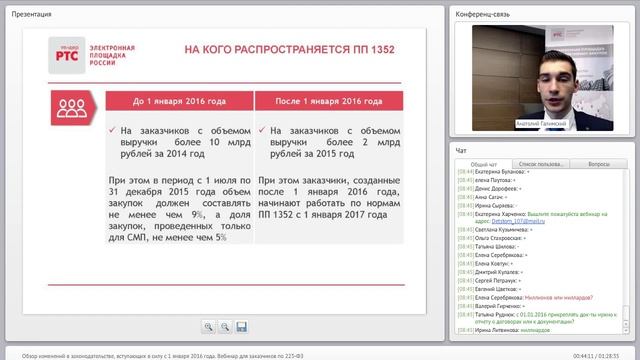Click the Конференц-связь panel title
Screen dimensions: 640x360
[482, 14]
